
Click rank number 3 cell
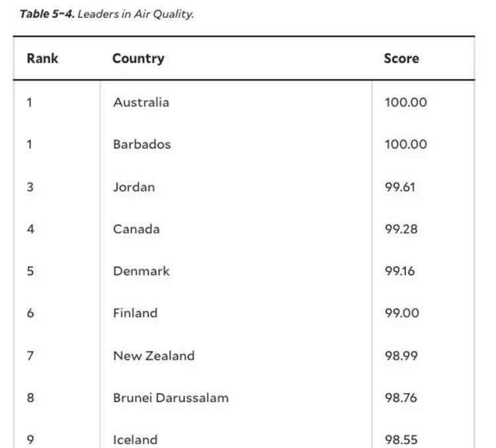pyautogui.click(x=30, y=187)
